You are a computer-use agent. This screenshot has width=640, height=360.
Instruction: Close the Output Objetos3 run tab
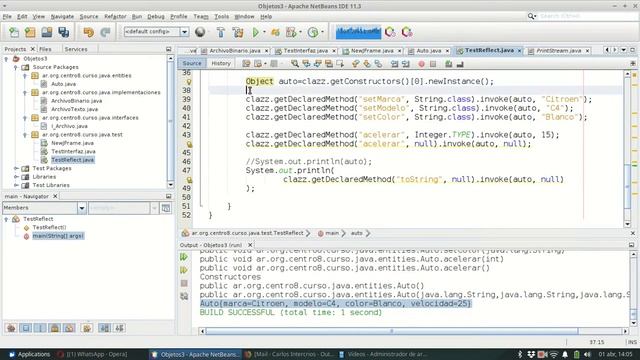250,245
